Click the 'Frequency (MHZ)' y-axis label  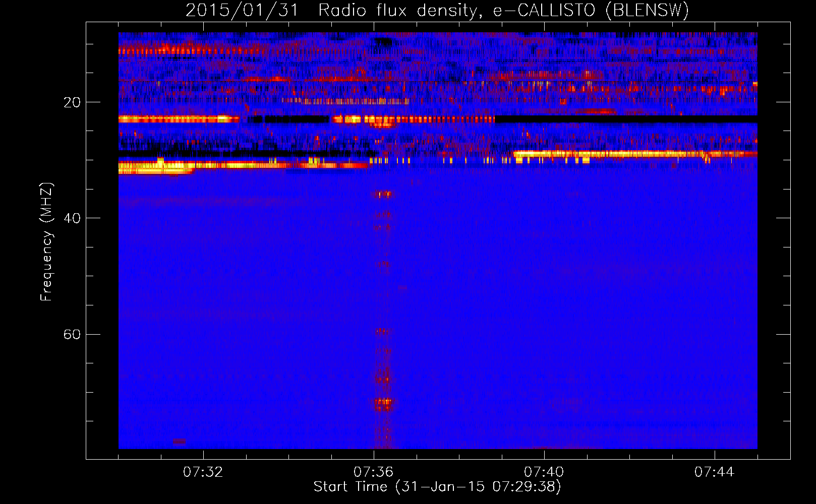(46, 242)
